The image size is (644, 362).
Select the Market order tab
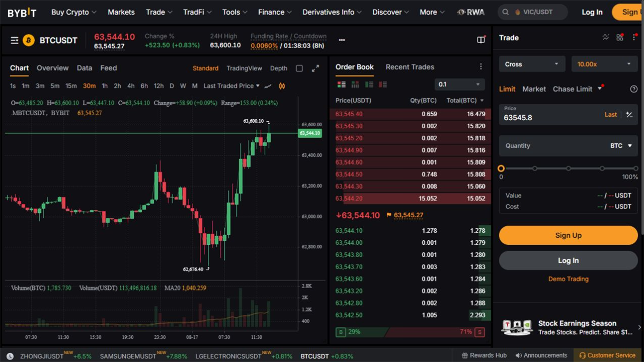click(534, 89)
